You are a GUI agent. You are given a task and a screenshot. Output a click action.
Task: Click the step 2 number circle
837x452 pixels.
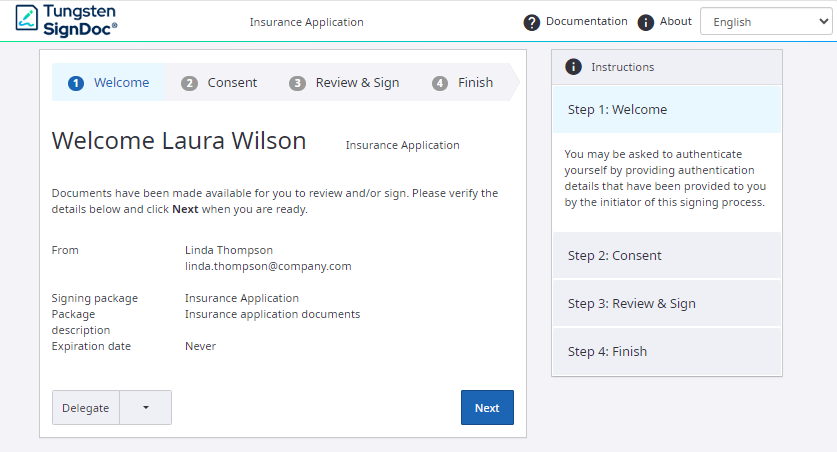(x=189, y=83)
